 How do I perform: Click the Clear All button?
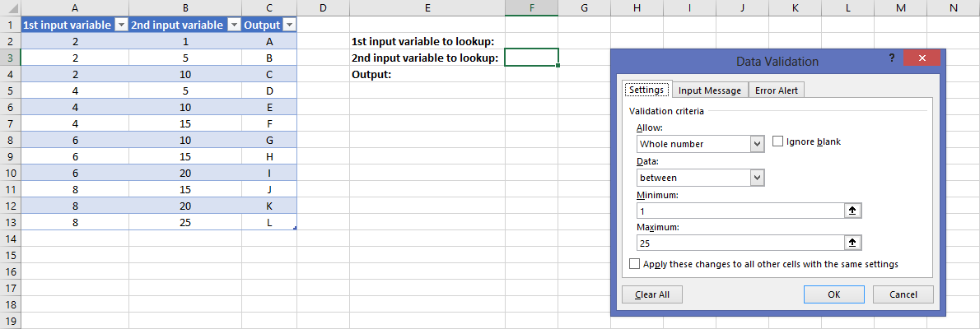point(652,294)
